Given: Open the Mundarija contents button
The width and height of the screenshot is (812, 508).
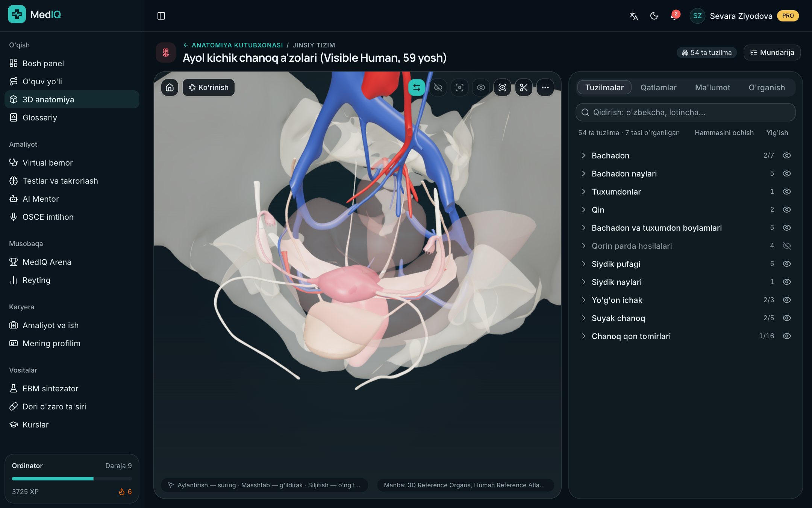Looking at the screenshot, I should [772, 53].
